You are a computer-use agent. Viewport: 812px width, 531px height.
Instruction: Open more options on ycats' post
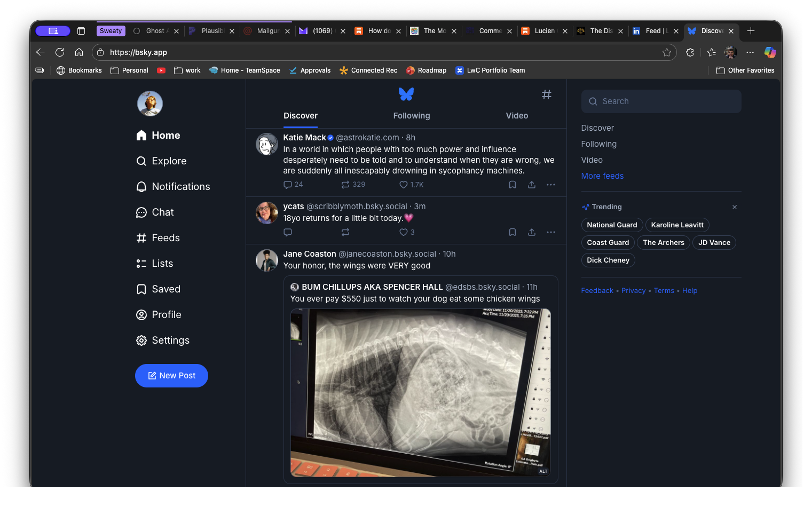[x=550, y=232]
